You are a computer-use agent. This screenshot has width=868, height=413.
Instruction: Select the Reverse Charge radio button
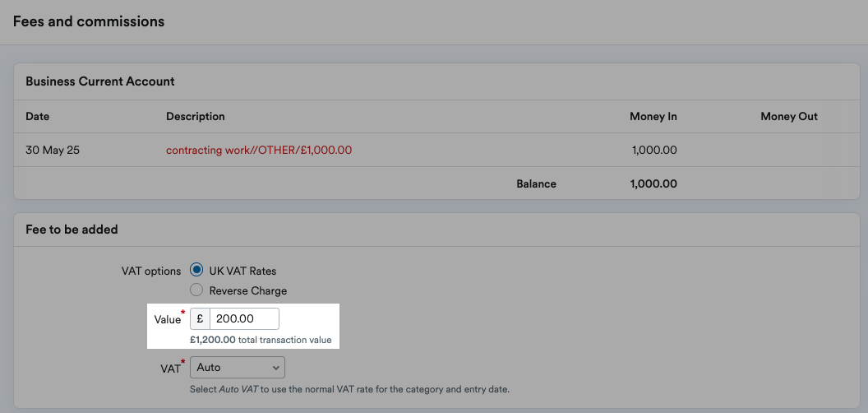coord(196,290)
